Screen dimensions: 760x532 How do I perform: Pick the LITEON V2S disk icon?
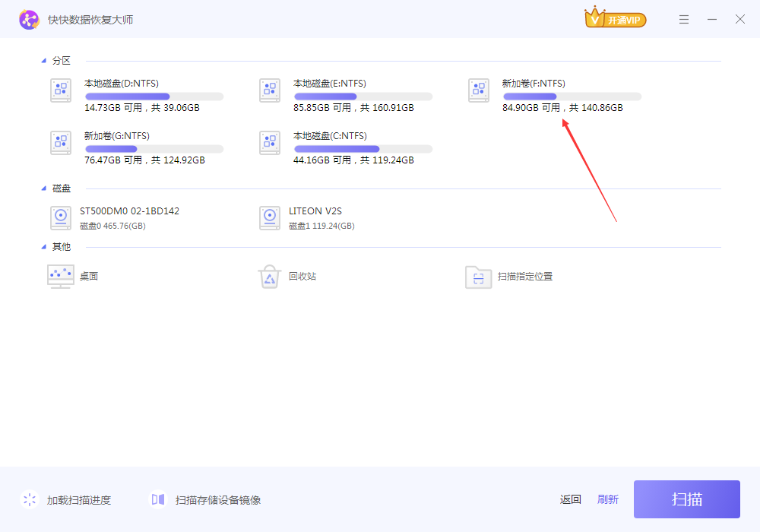coord(270,218)
